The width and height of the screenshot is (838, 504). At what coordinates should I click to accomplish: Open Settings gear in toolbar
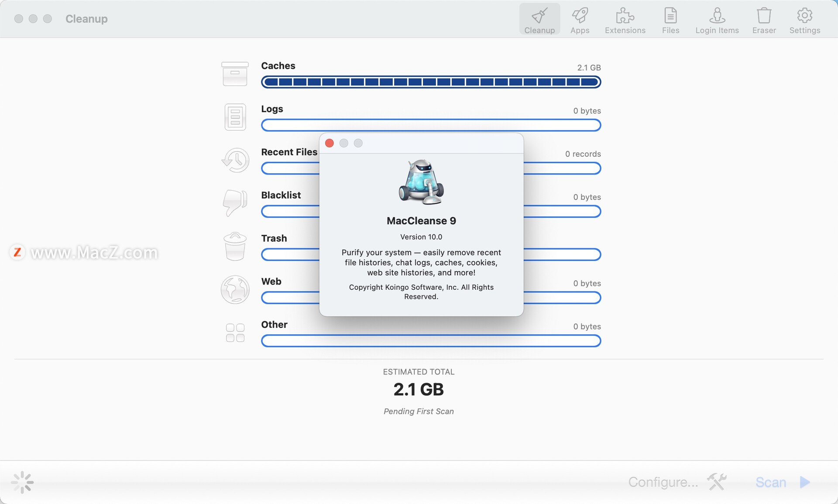click(804, 20)
